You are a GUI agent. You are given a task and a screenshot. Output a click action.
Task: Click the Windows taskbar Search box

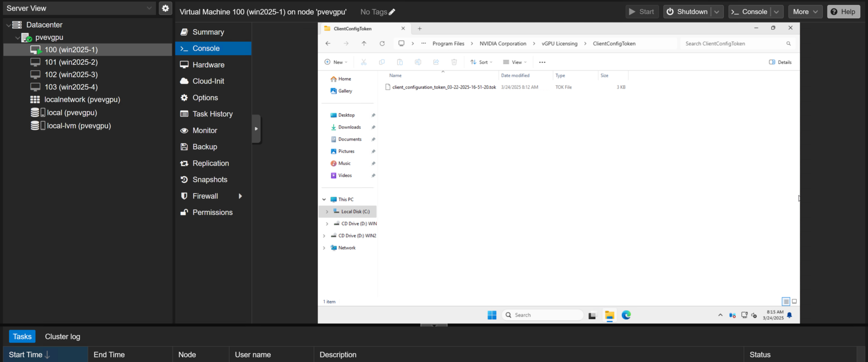(x=542, y=315)
